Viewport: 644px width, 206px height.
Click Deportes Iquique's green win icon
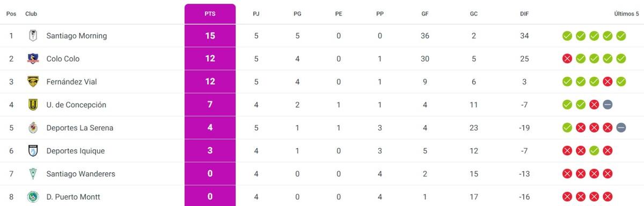(x=594, y=151)
